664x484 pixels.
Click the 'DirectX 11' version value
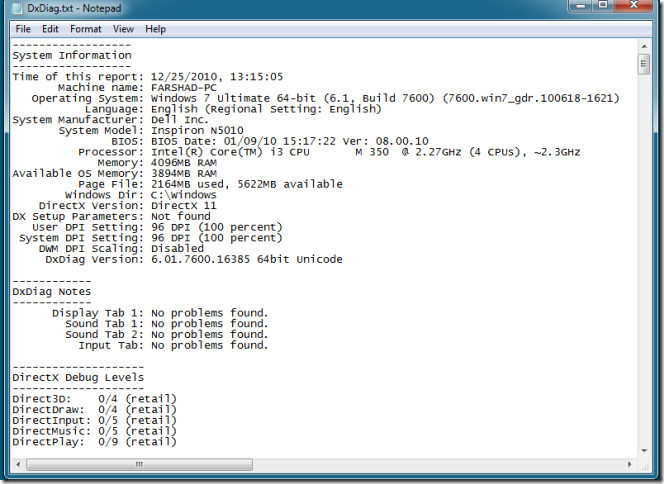click(184, 206)
